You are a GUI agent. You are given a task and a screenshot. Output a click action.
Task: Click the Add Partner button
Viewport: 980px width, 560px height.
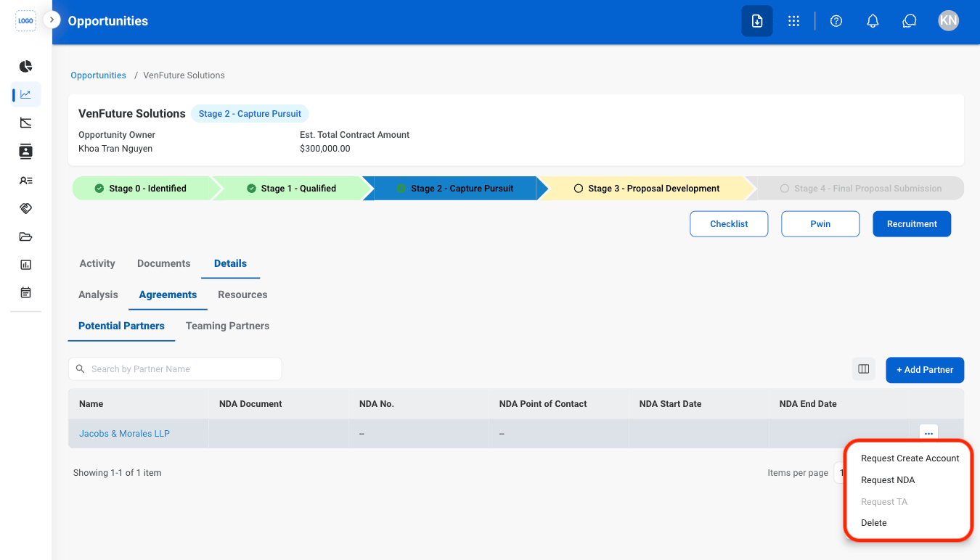coord(925,370)
